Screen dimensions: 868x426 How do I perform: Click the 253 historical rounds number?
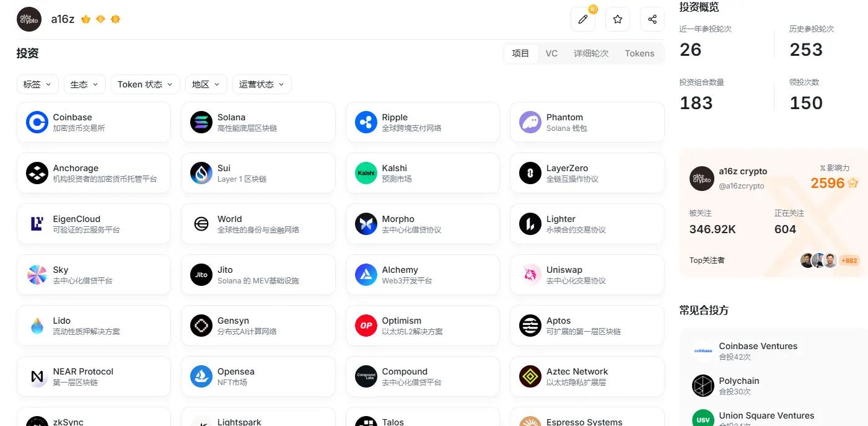pyautogui.click(x=806, y=50)
